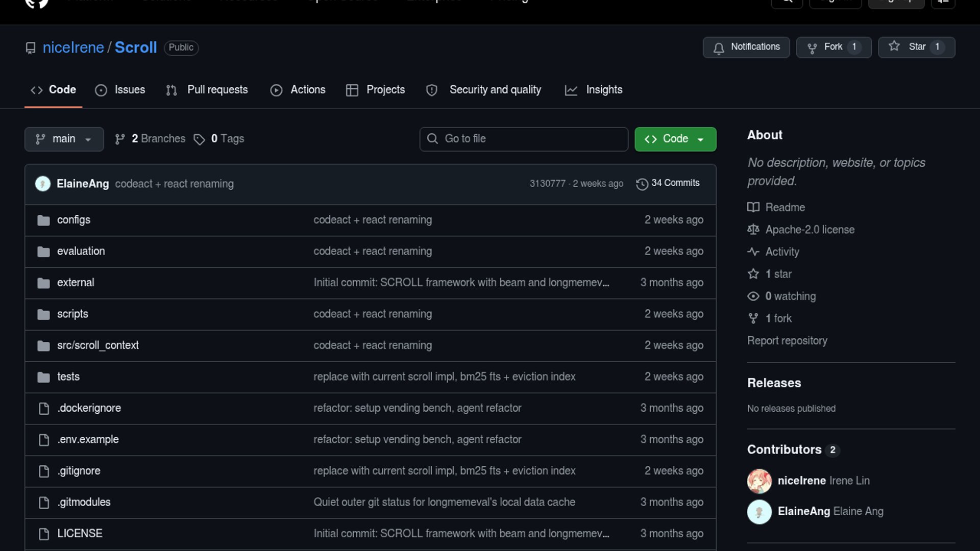The image size is (980, 551).
Task: Switch to the Code tab
Action: click(53, 90)
